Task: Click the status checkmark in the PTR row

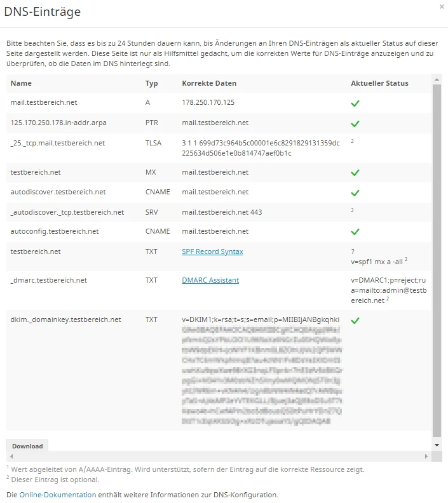Action: (x=355, y=124)
